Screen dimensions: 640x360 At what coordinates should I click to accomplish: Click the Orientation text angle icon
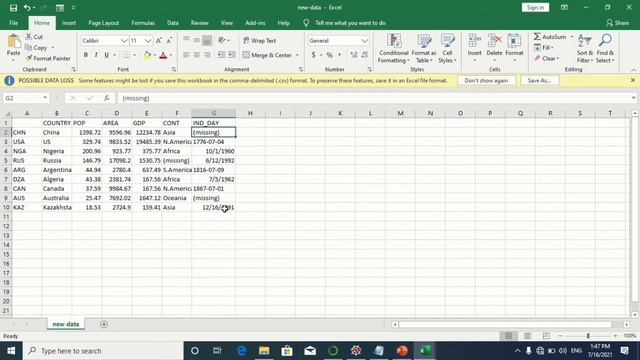[x=222, y=40]
